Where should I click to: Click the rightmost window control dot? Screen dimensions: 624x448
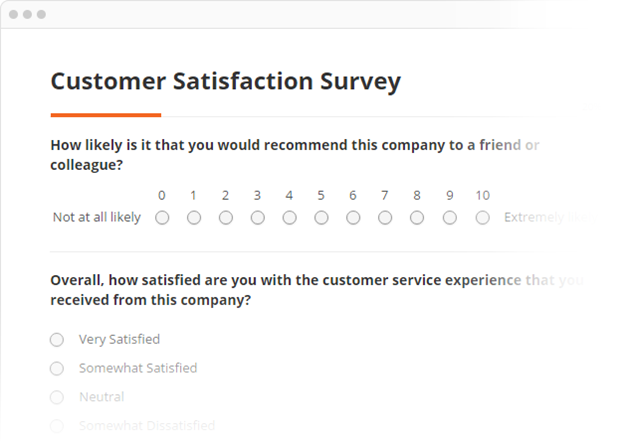point(41,15)
